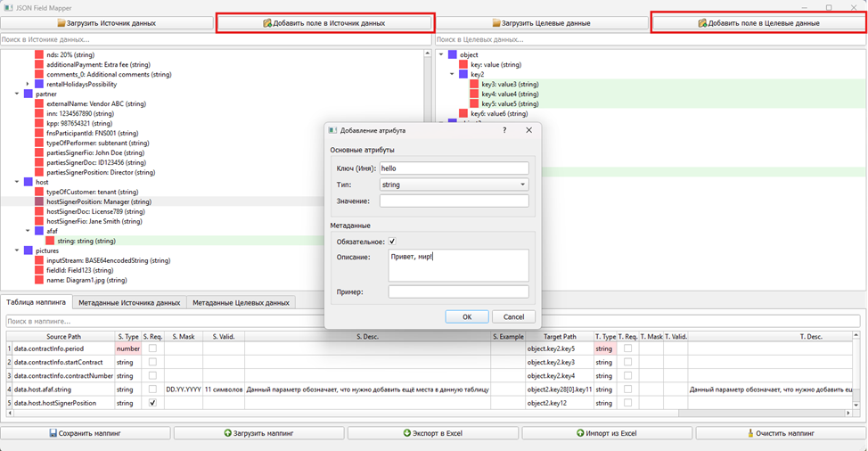Toggle S. Req. checkbox for data.contractInfo.startContract
868x451 pixels.
(x=152, y=362)
